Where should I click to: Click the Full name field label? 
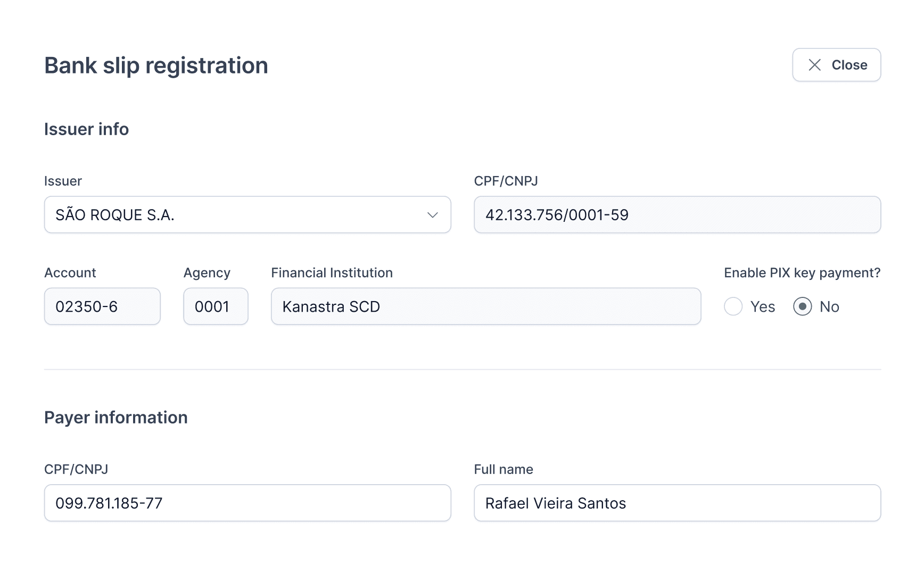click(x=504, y=469)
